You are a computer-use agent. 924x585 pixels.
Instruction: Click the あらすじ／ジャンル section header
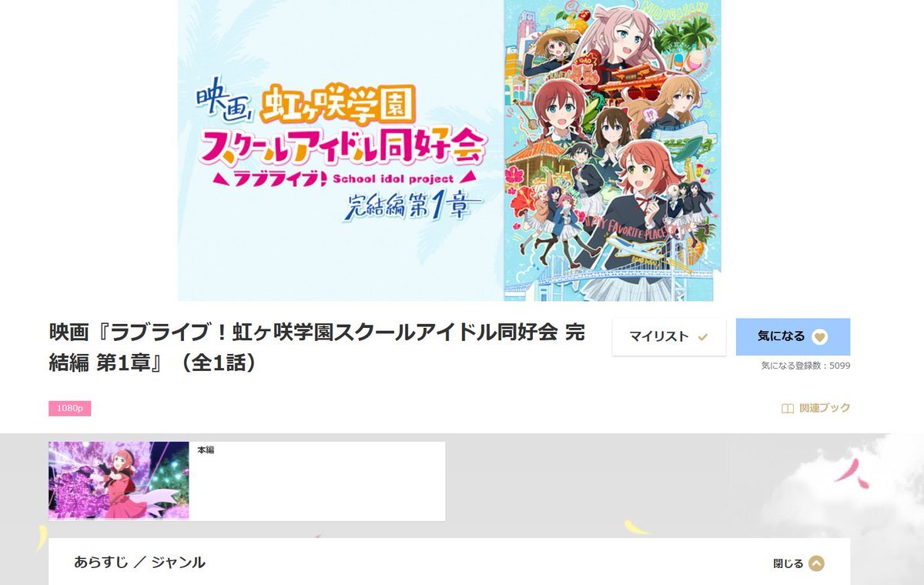(x=140, y=563)
